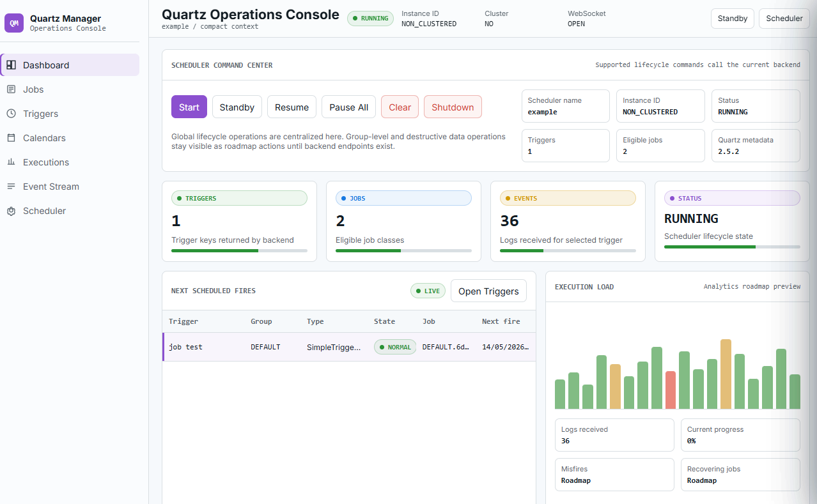Screen dimensions: 817x504
Task: Click the RUNNING status badge in header
Action: (x=371, y=19)
